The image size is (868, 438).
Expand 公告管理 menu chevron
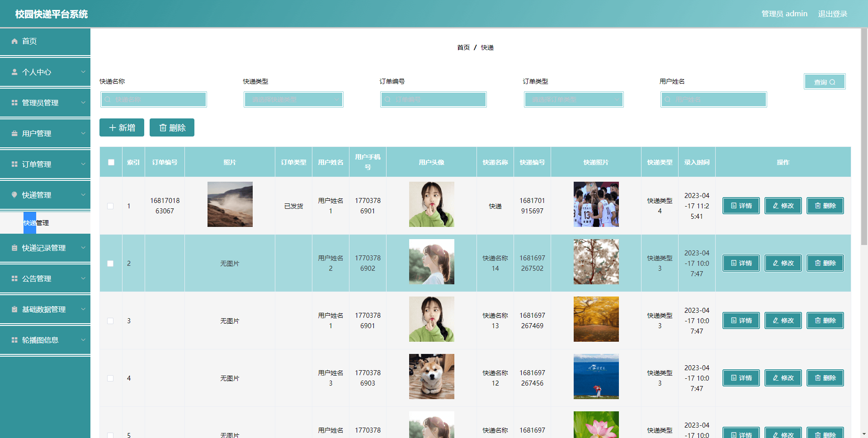(x=83, y=278)
